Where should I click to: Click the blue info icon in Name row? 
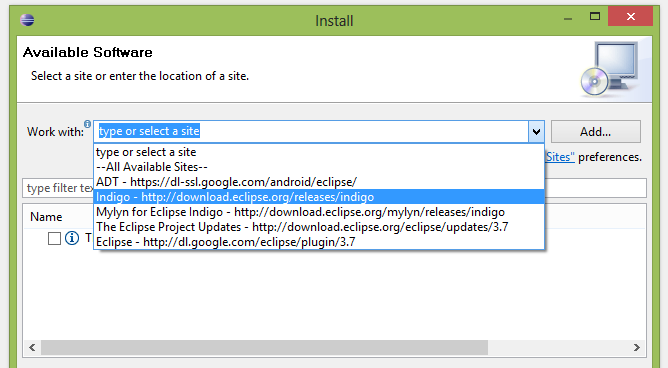(x=72, y=238)
